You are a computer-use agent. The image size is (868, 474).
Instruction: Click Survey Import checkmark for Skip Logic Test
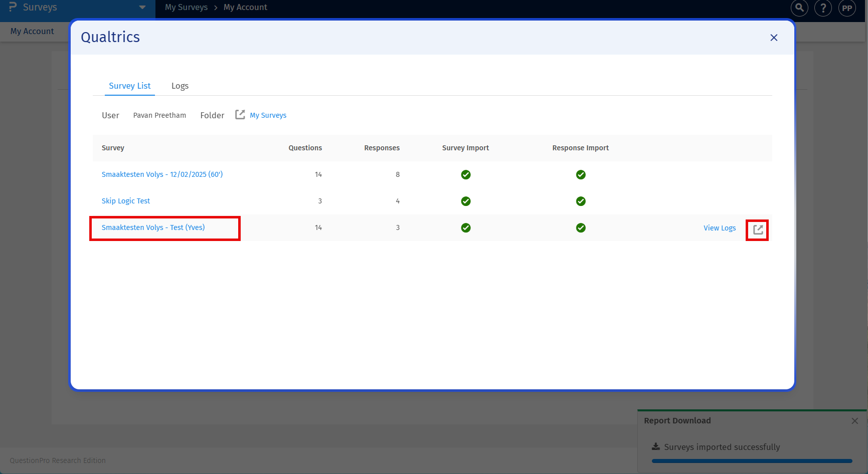tap(466, 201)
